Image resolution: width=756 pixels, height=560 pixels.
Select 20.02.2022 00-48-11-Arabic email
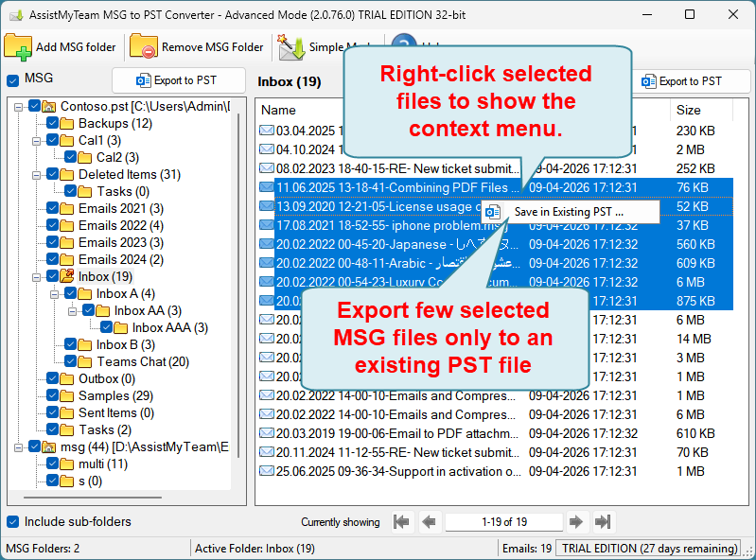point(397,263)
